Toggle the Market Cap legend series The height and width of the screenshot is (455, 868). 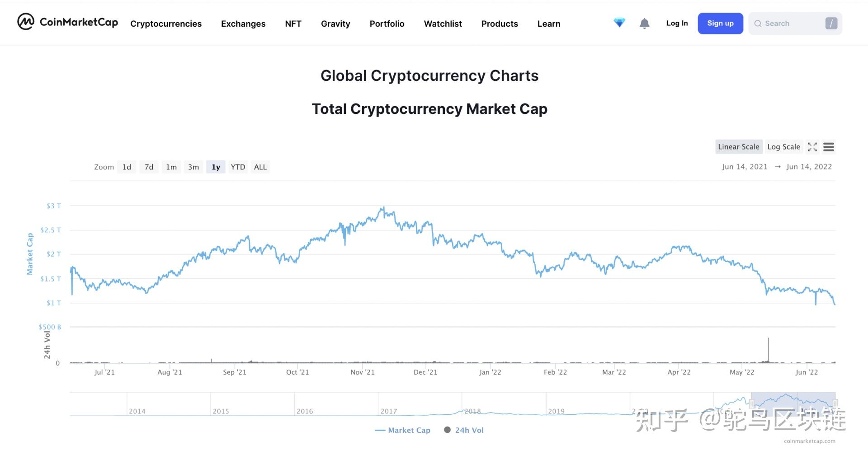(x=402, y=430)
